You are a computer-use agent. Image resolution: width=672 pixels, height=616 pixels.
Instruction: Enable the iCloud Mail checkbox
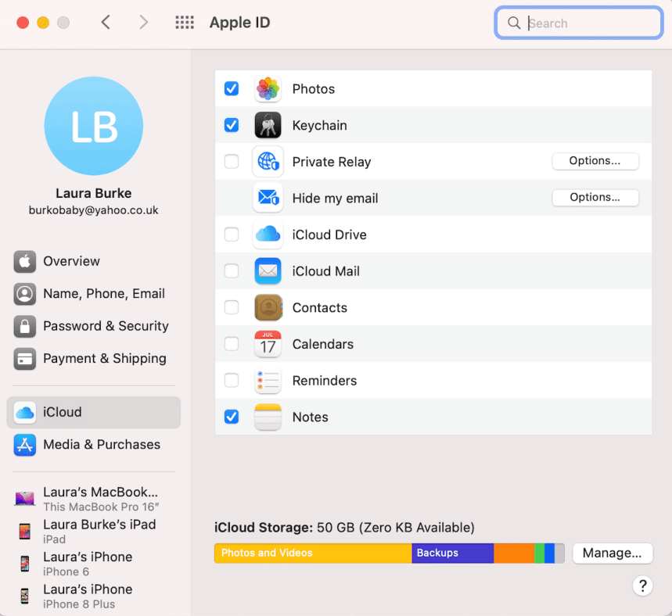(x=232, y=271)
